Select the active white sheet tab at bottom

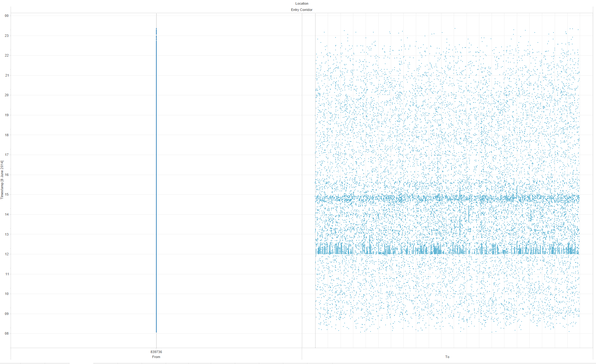[81, 363]
